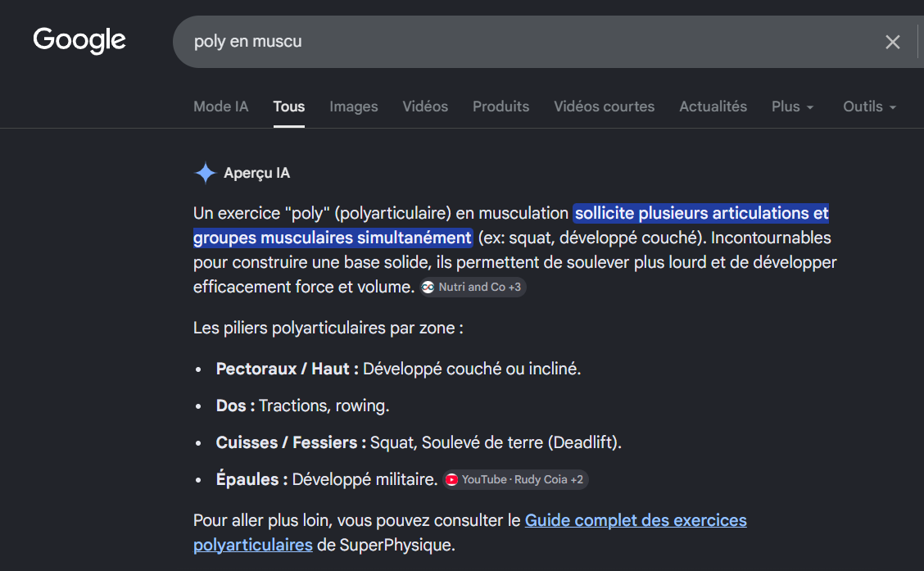Clear the search box with X icon
The image size is (924, 571).
pyautogui.click(x=892, y=42)
